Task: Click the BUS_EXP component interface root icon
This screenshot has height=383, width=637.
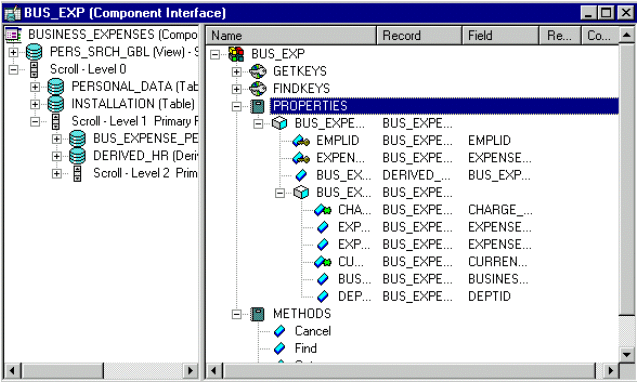Action: 236,54
